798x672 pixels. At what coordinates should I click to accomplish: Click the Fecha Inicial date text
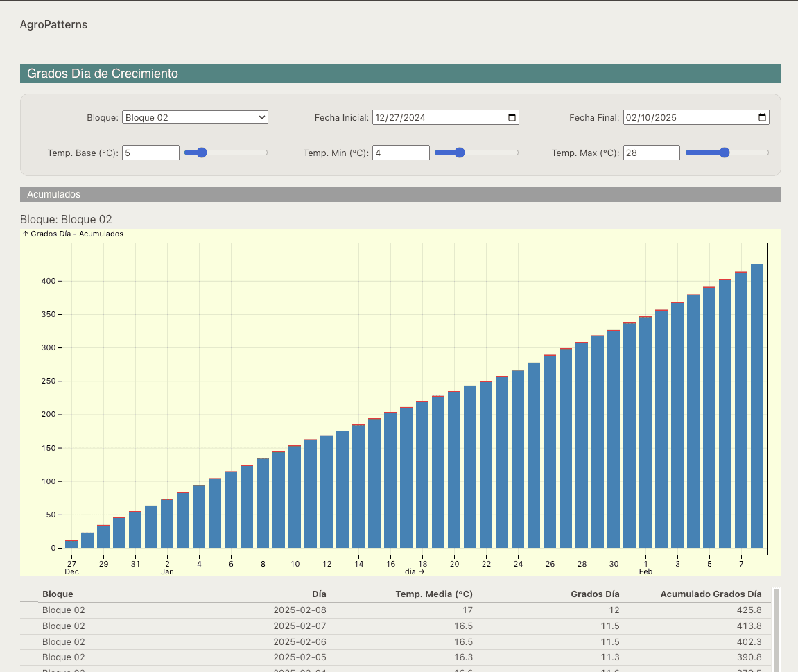point(400,118)
